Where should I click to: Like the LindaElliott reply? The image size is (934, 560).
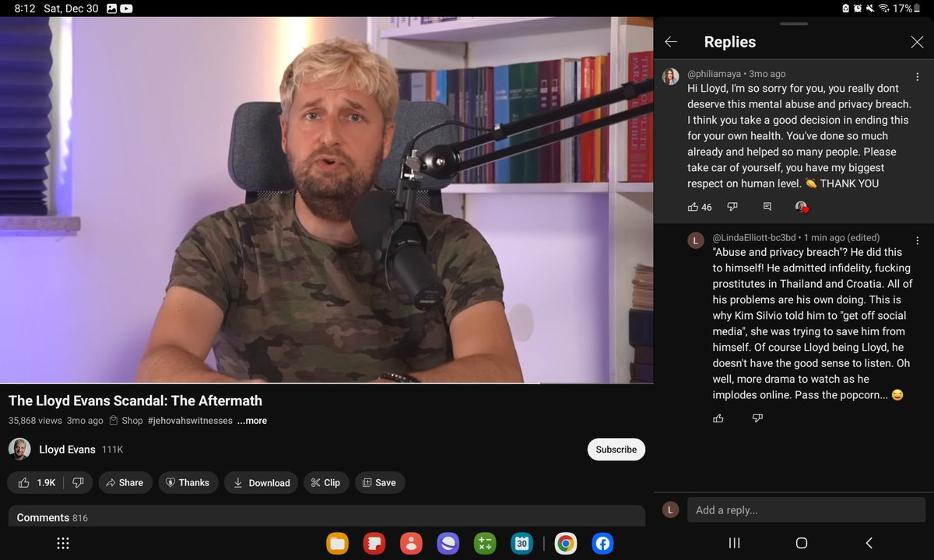coord(718,418)
